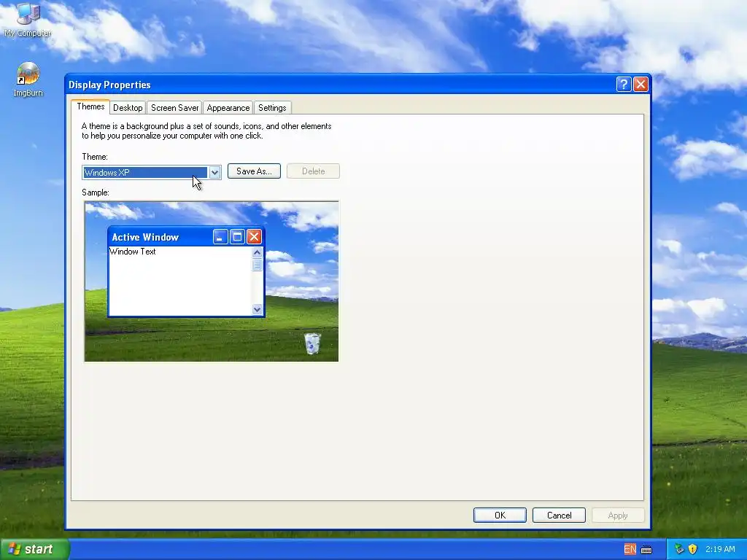Screen dimensions: 747x560
Task: Open the EN language indicator
Action: click(x=630, y=550)
